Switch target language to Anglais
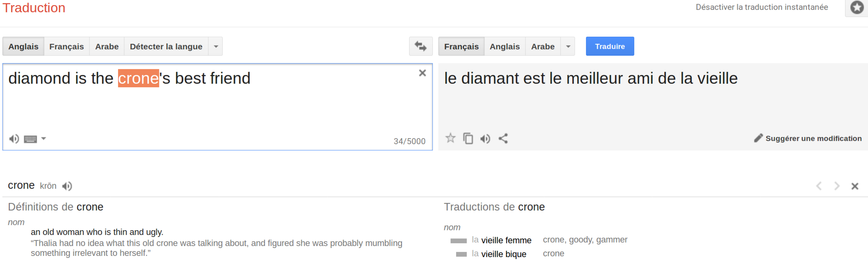Screen dimensions: 868x263 pos(504,47)
